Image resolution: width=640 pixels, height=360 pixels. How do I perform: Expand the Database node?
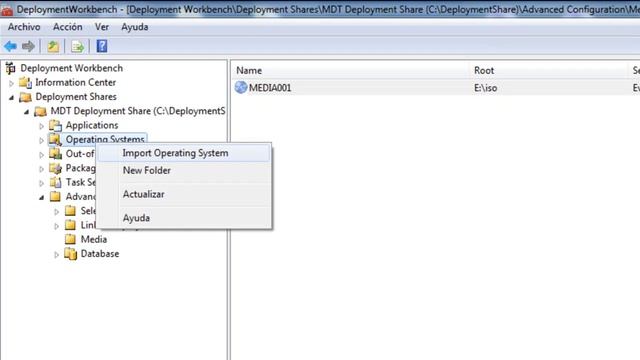tap(56, 255)
